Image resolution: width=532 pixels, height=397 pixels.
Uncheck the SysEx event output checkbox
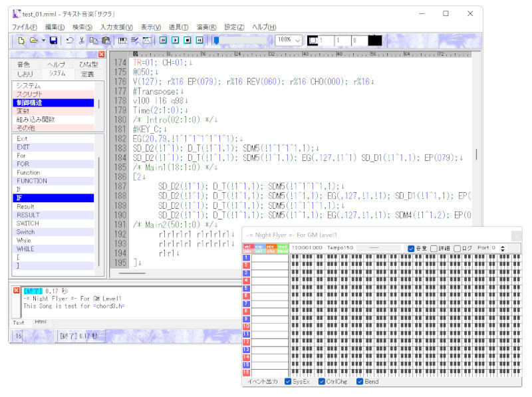coord(288,382)
